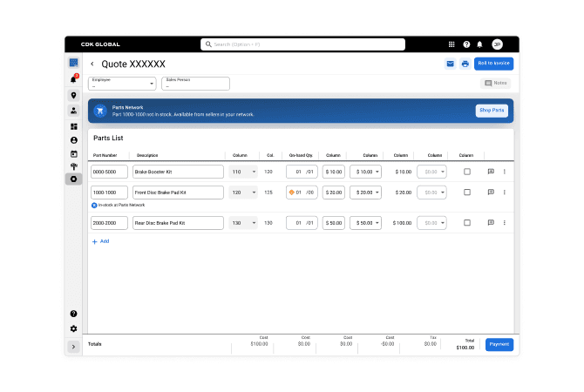The height and width of the screenshot is (392, 584).
Task: Edit the Rear Disc Brake Pad Kit description
Action: point(178,223)
